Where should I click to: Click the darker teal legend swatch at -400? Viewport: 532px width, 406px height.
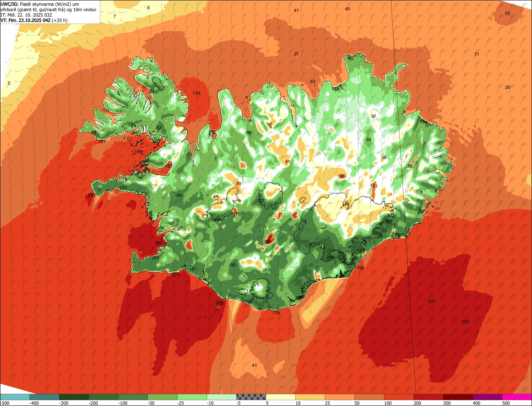[44, 397]
